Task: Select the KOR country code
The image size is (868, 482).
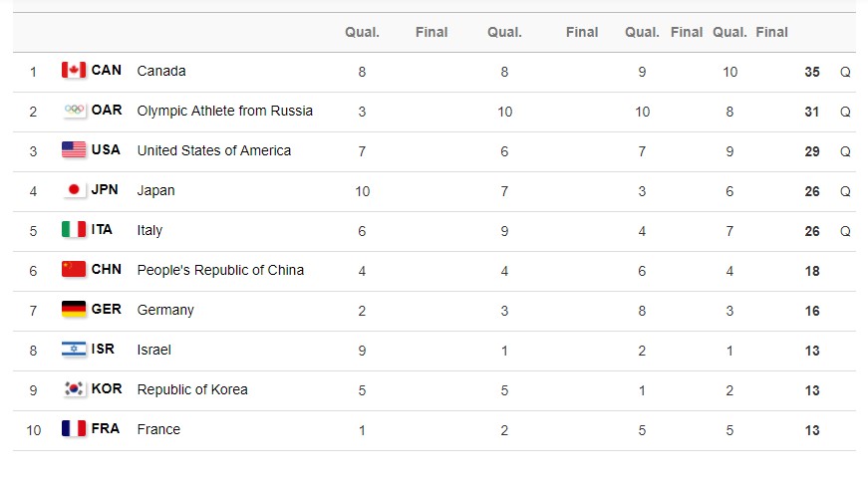Action: pyautogui.click(x=107, y=389)
